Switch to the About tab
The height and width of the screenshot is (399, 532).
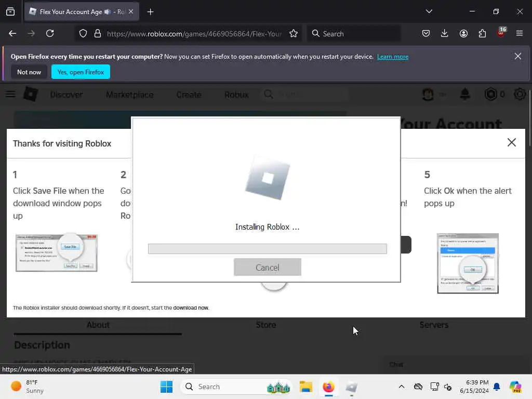tap(98, 325)
